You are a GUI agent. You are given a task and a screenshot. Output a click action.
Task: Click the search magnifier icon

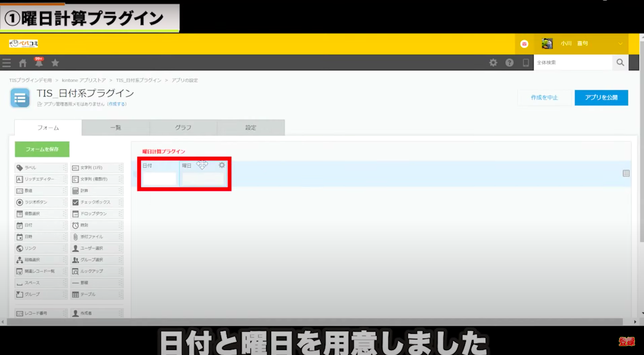(x=620, y=63)
